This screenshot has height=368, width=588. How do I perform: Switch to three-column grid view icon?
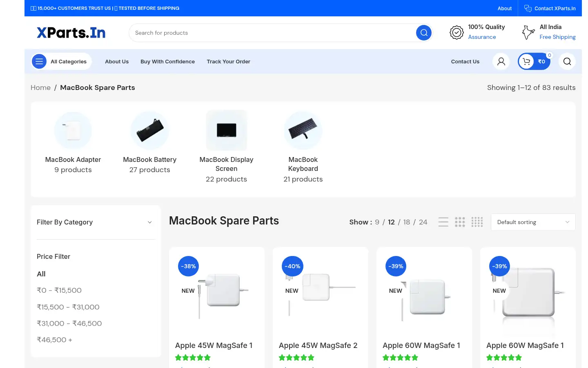pos(460,222)
